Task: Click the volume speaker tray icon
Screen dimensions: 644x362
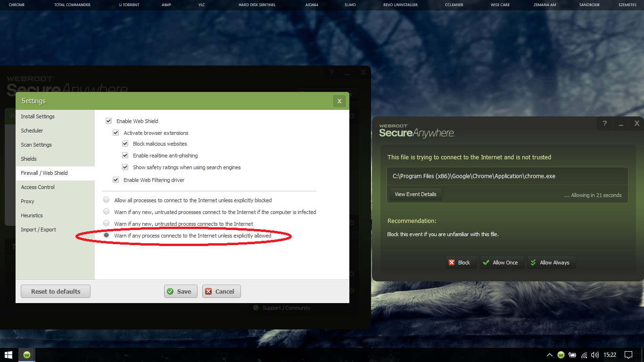Action: 595,355
